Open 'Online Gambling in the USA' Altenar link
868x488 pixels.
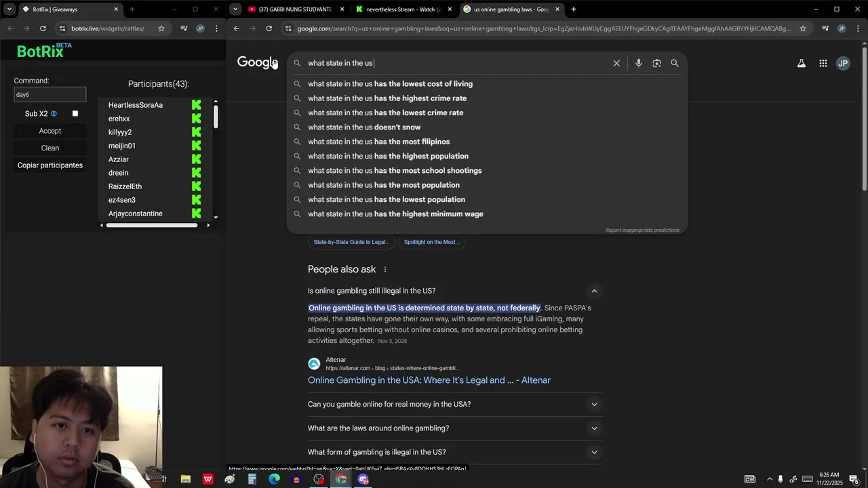pyautogui.click(x=429, y=380)
